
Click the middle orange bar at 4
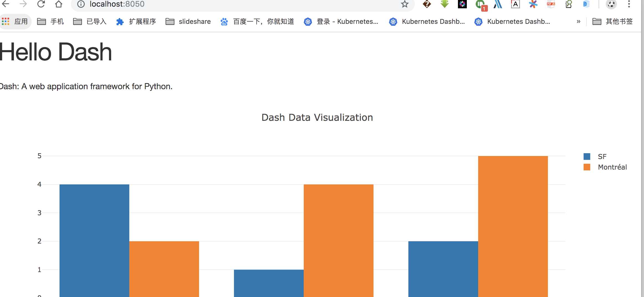[x=339, y=240]
